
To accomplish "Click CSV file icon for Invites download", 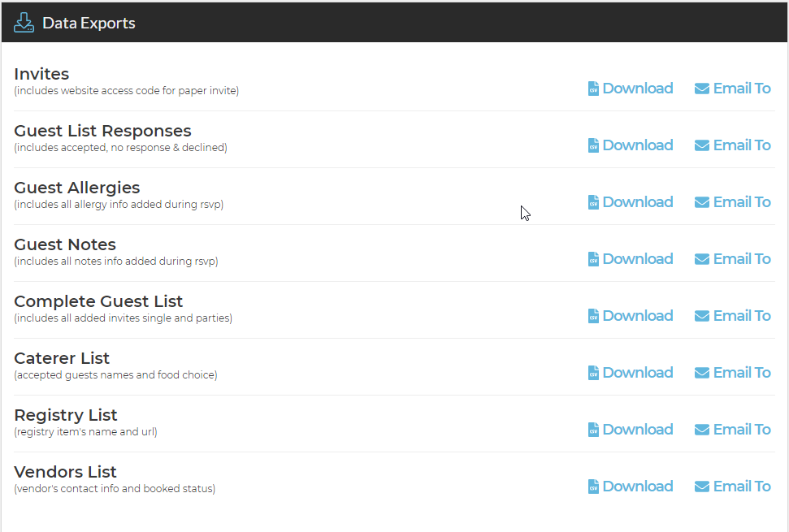I will (593, 89).
